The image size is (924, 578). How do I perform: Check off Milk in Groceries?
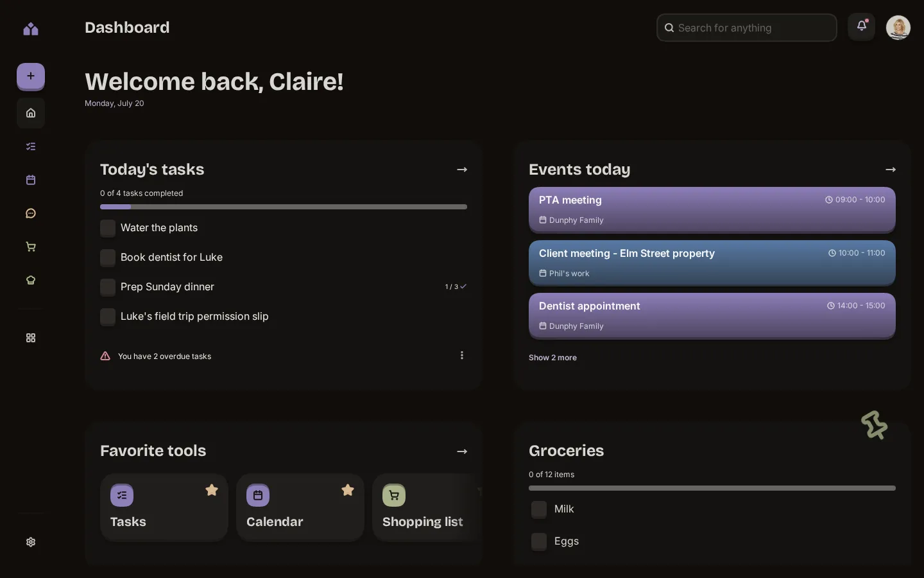click(539, 509)
